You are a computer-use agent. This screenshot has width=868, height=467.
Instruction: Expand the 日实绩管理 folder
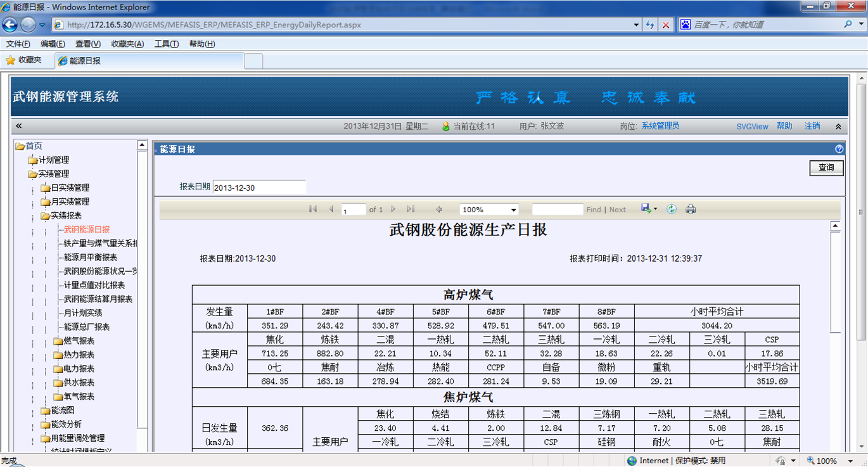46,188
